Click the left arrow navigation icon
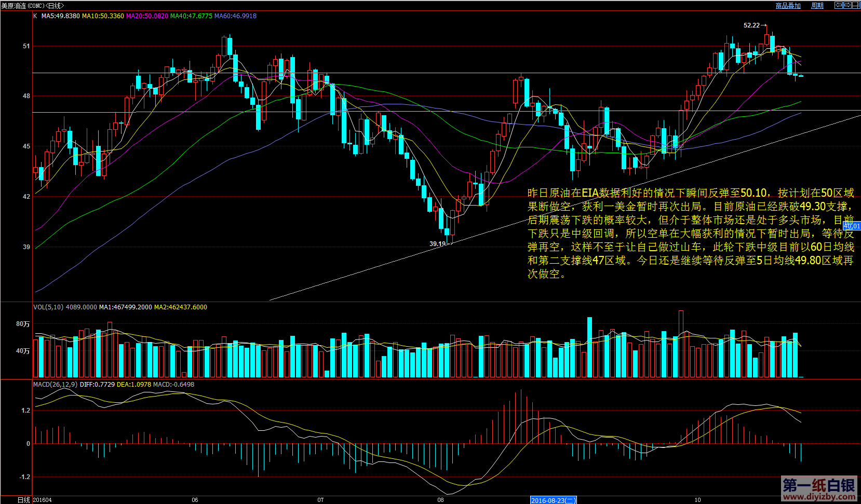 click(x=838, y=5)
